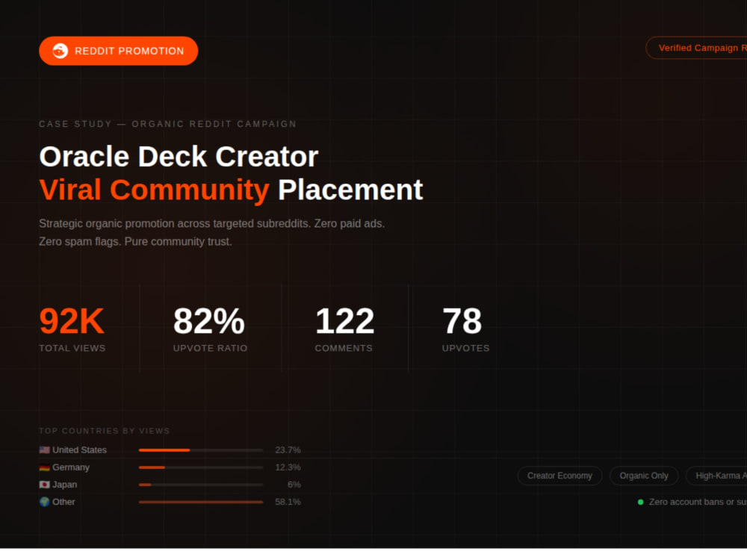Click the Reddit alien icon in badge
Image resolution: width=747 pixels, height=560 pixels.
pyautogui.click(x=60, y=51)
